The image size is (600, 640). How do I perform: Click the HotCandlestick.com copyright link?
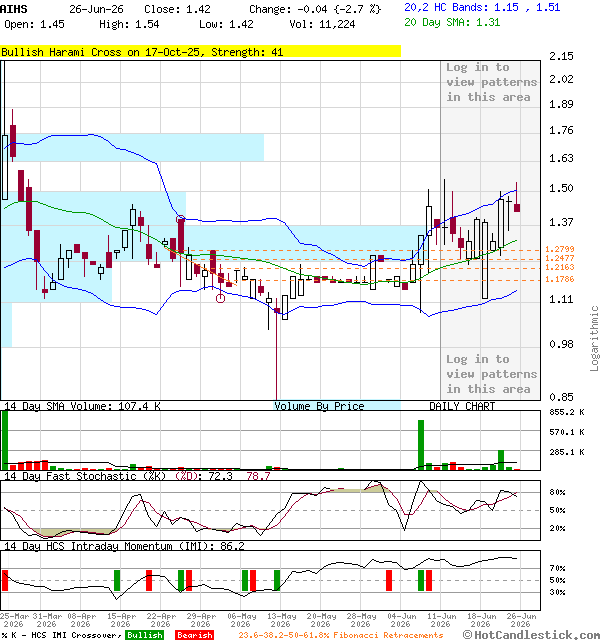[x=531, y=635]
